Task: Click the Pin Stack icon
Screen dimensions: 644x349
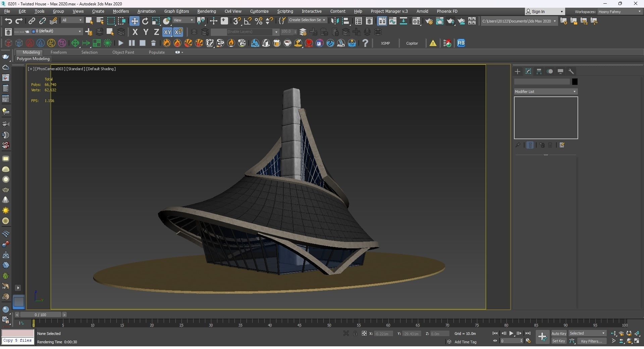Action: pyautogui.click(x=518, y=145)
